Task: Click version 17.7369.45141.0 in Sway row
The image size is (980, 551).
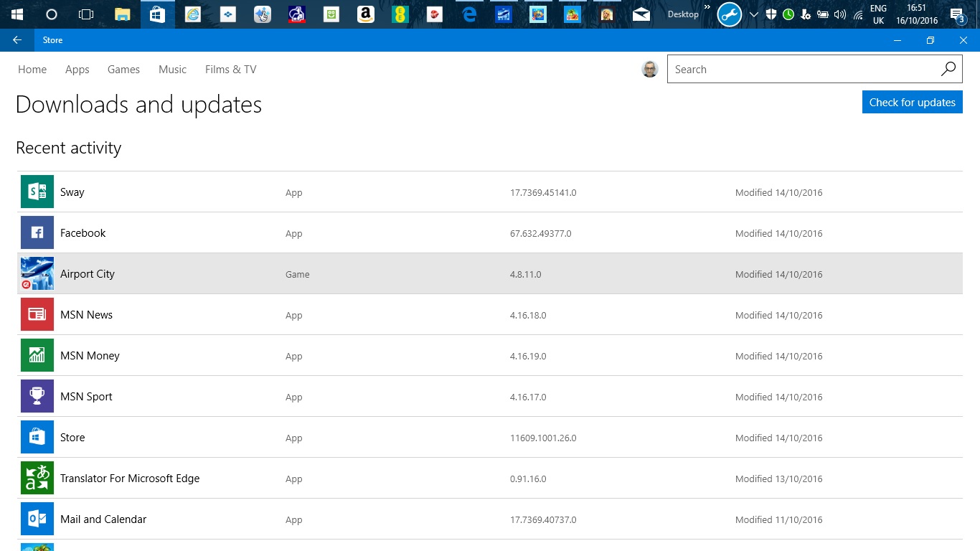Action: click(x=543, y=193)
